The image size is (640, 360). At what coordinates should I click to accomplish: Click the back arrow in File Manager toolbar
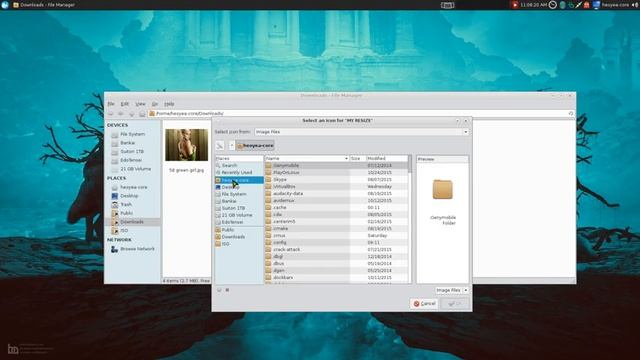click(x=111, y=113)
